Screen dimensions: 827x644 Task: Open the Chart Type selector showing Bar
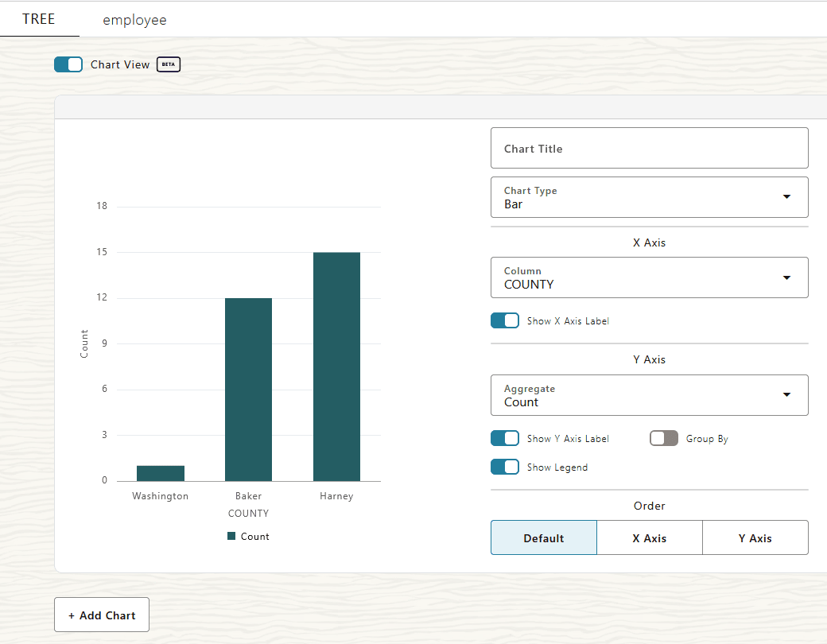[x=650, y=196]
